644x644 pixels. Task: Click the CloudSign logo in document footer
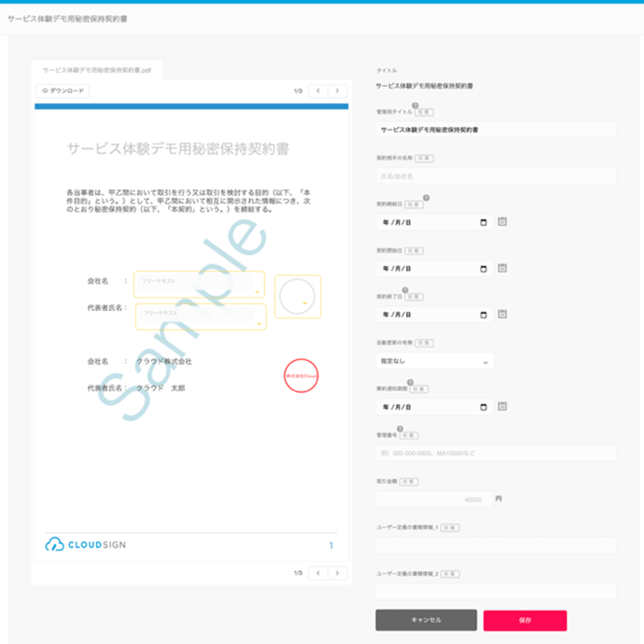click(85, 545)
